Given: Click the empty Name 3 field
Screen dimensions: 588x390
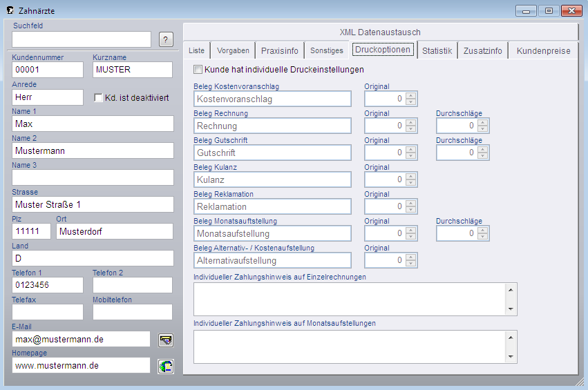Looking at the screenshot, I should (93, 177).
